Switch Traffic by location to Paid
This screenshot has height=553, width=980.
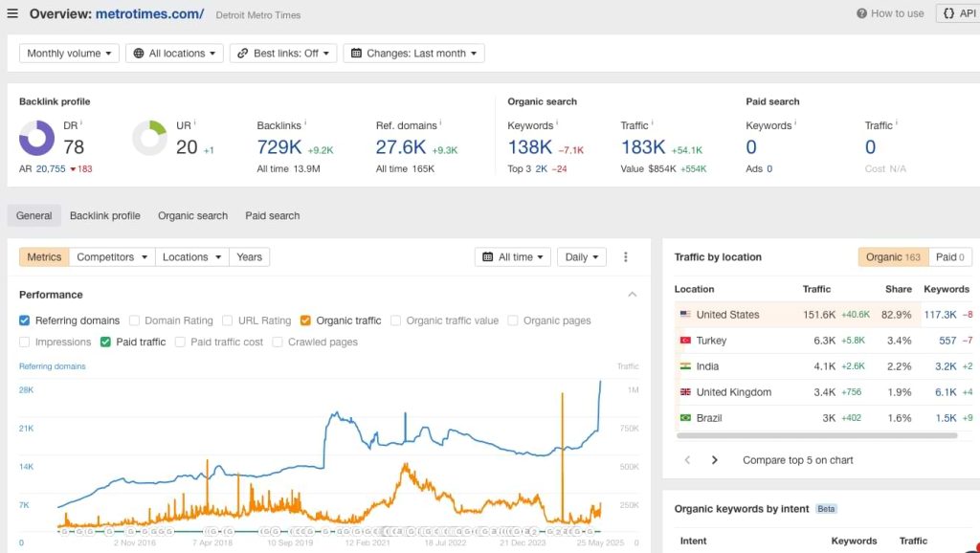tap(950, 256)
